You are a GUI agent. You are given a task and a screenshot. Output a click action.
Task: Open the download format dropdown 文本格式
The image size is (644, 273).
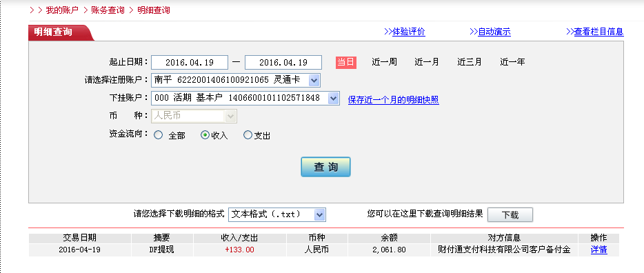(276, 214)
